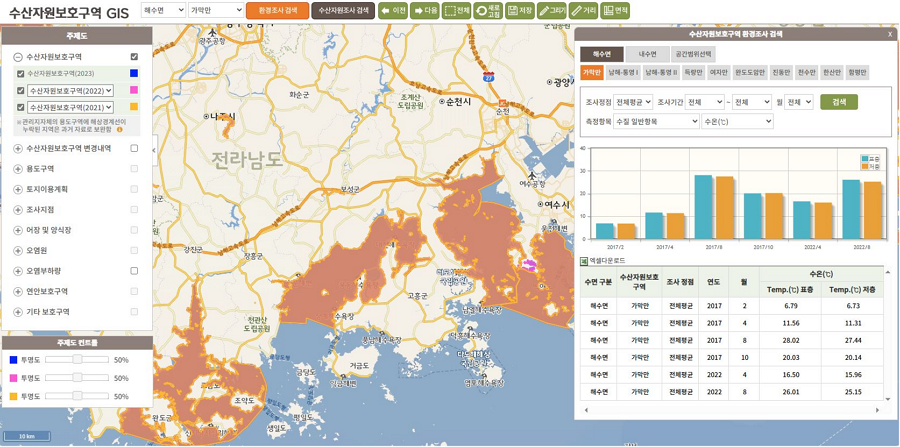Screen dimensions: 900x447
Task: Select the 해수면 tab in search panel
Action: [x=602, y=55]
